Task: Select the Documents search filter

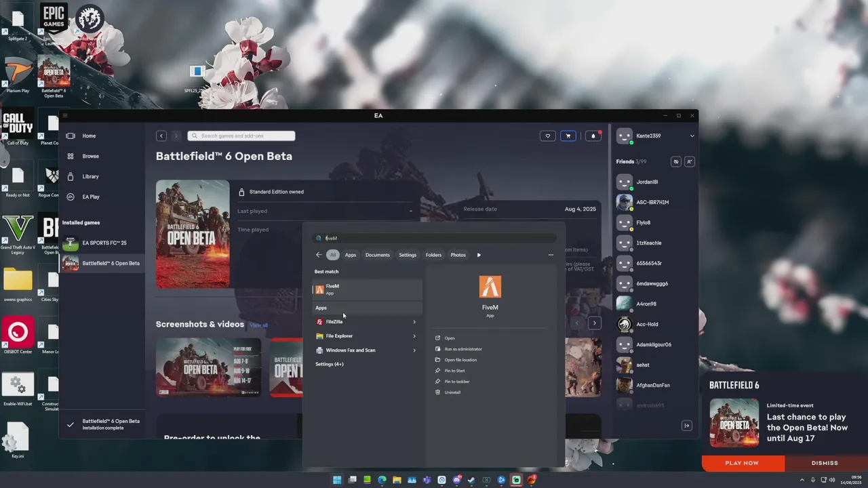Action: tap(378, 255)
